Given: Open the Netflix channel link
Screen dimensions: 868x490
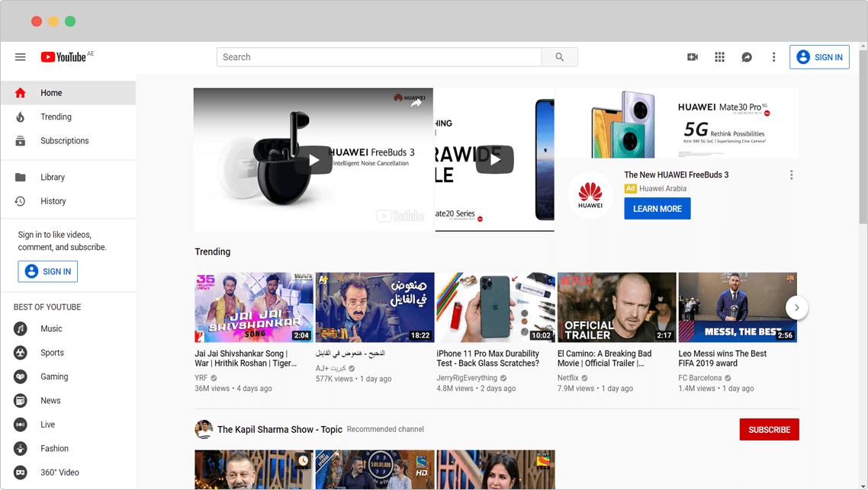Looking at the screenshot, I should (568, 378).
